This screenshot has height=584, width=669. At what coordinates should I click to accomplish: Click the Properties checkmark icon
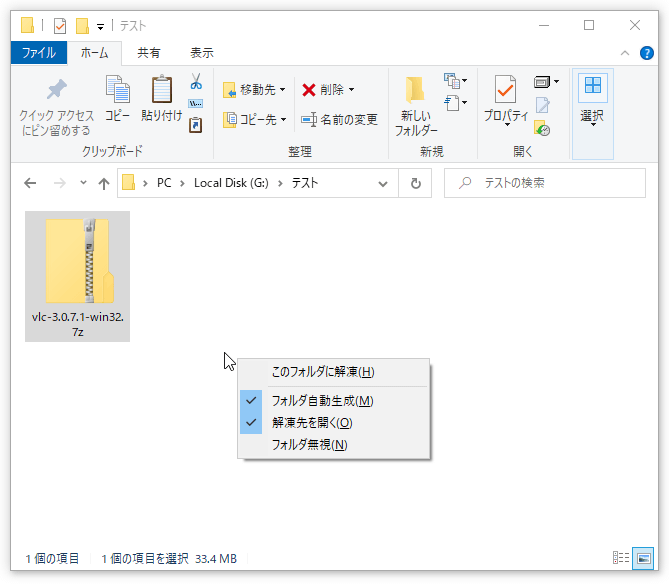(506, 89)
